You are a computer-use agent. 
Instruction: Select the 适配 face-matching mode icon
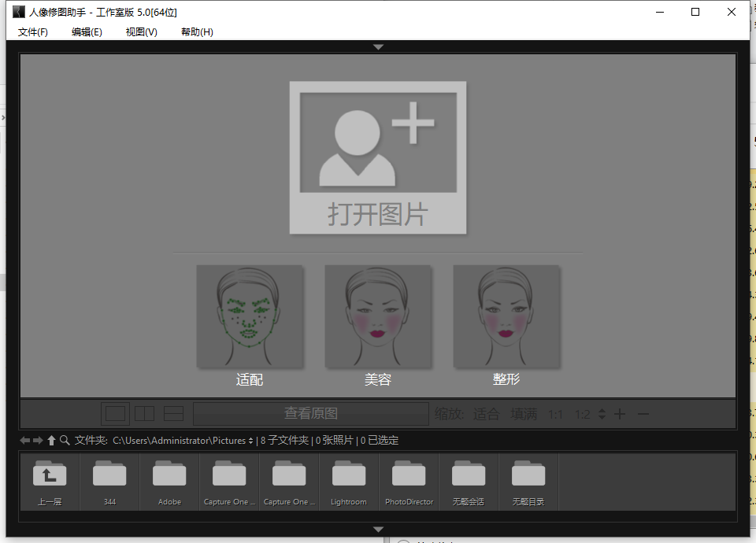coord(250,316)
